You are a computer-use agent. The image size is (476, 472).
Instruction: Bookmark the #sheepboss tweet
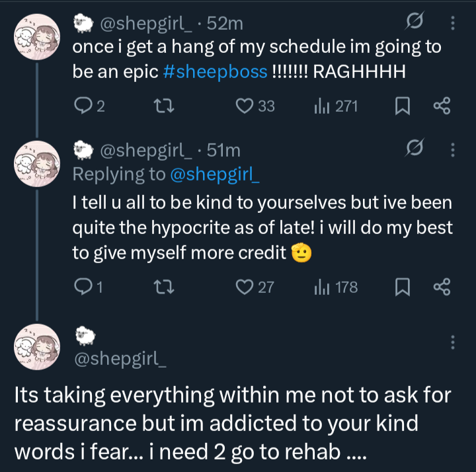click(x=401, y=106)
